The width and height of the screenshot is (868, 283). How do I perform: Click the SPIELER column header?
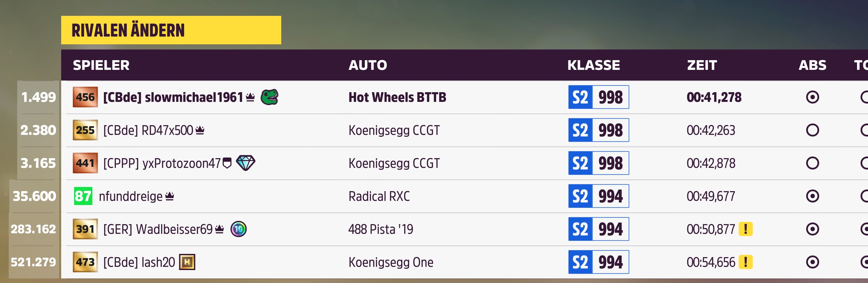(x=101, y=65)
